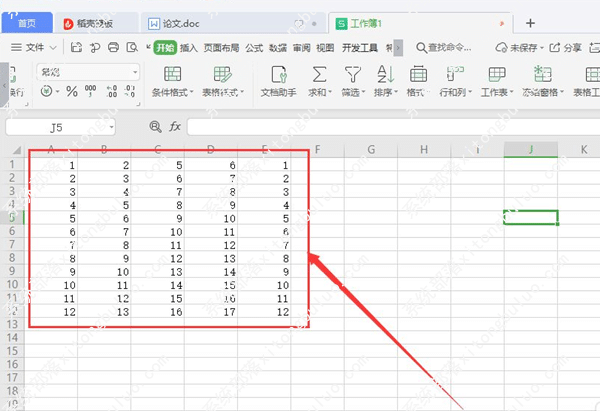This screenshot has width=600, height=411.
Task: Click the new tab plus button
Action: pyautogui.click(x=530, y=22)
